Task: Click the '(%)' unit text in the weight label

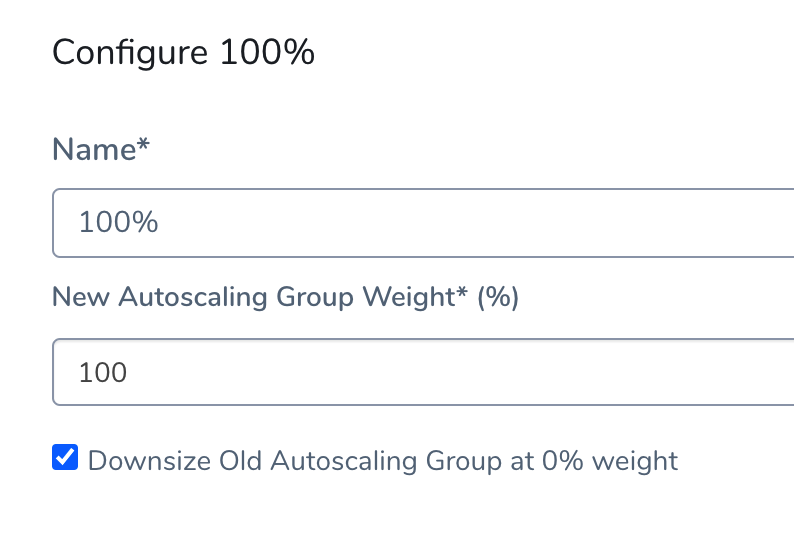Action: click(498, 297)
